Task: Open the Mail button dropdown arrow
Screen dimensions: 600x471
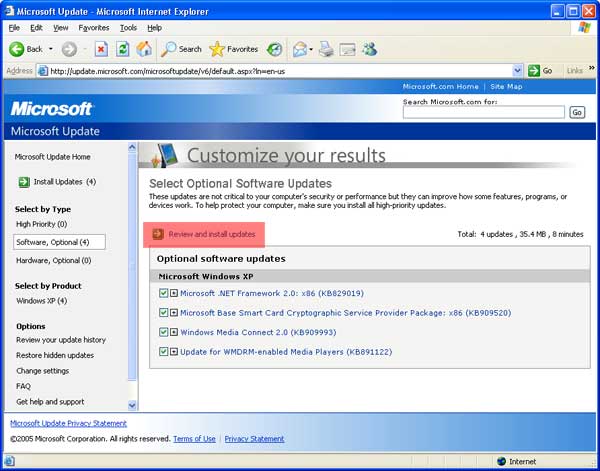Action: coord(311,49)
